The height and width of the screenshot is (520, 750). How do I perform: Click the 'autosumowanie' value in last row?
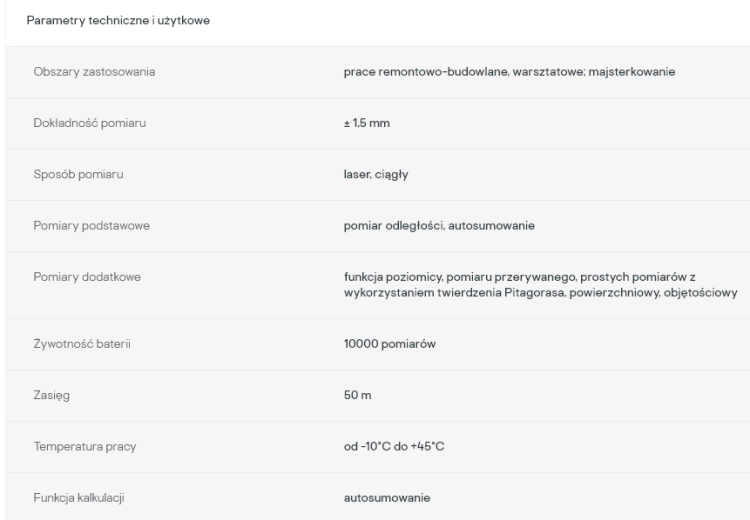tap(387, 498)
